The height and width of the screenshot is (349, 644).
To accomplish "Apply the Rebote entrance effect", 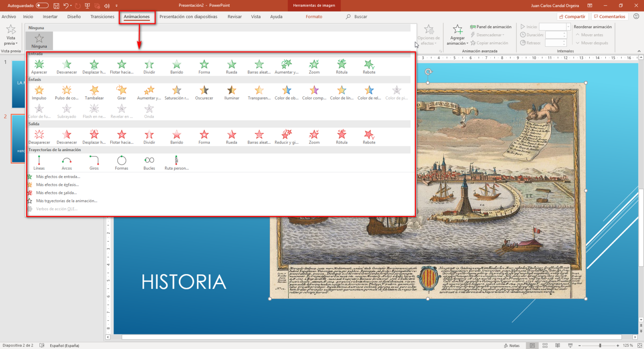I will [369, 66].
